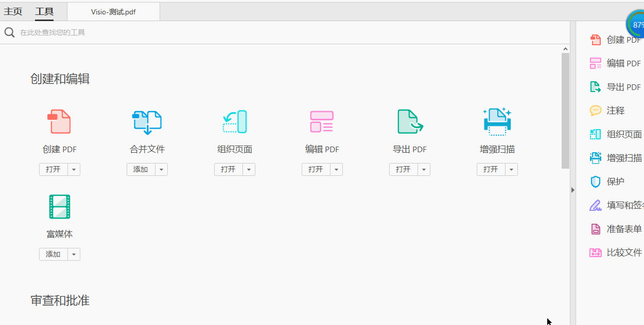This screenshot has width=644, height=325.
Task: Select the 导出 PDF icon in main panel
Action: 410,122
